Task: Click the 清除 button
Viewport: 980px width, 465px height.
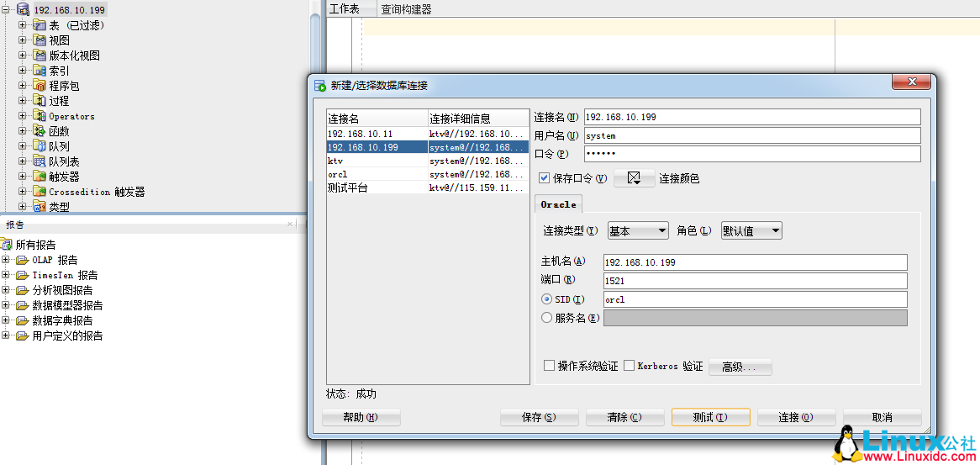Action: click(625, 418)
